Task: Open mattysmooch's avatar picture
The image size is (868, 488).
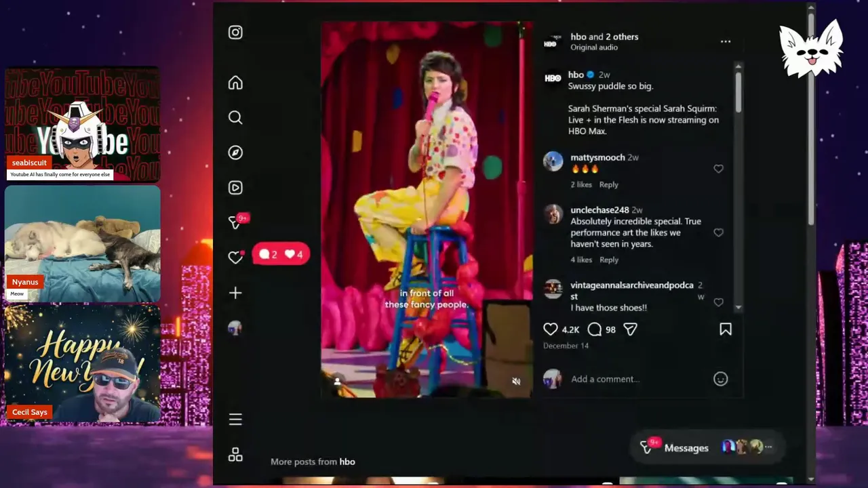Action: click(553, 161)
